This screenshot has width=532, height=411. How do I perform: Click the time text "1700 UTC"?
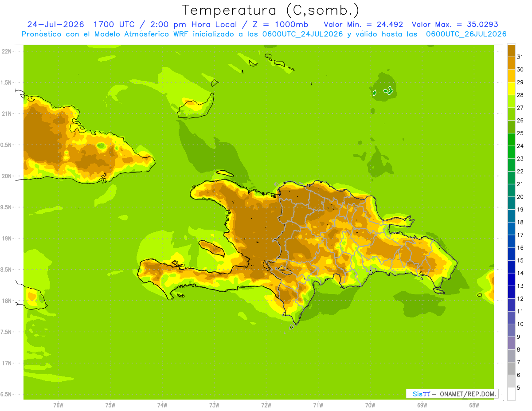pos(115,24)
